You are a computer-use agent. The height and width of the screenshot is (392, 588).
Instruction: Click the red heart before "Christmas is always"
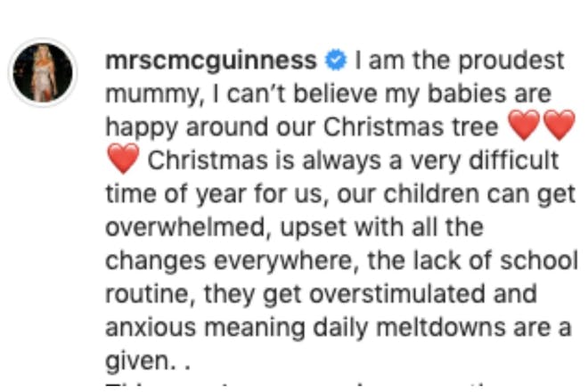point(123,159)
